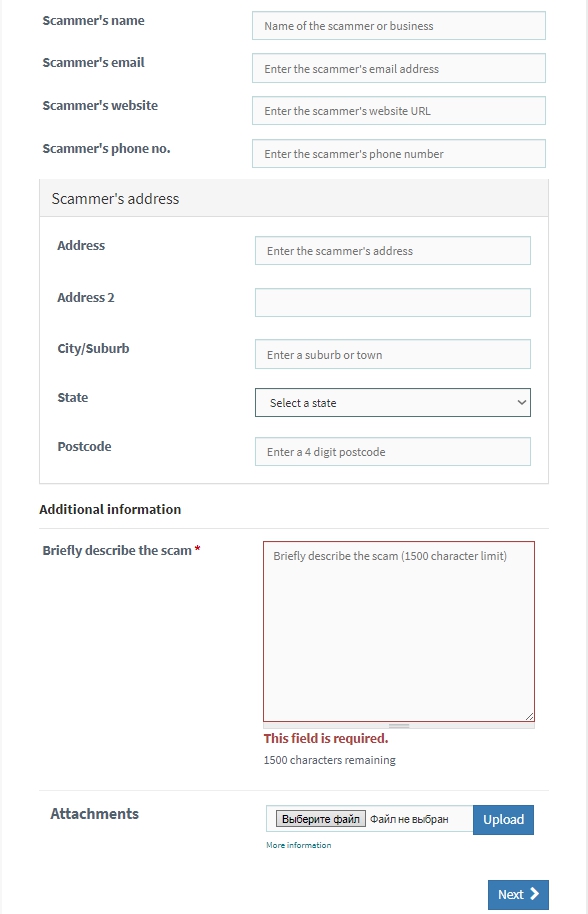Image resolution: width=588 pixels, height=914 pixels.
Task: Select the scammer's phone number field
Action: [x=399, y=153]
